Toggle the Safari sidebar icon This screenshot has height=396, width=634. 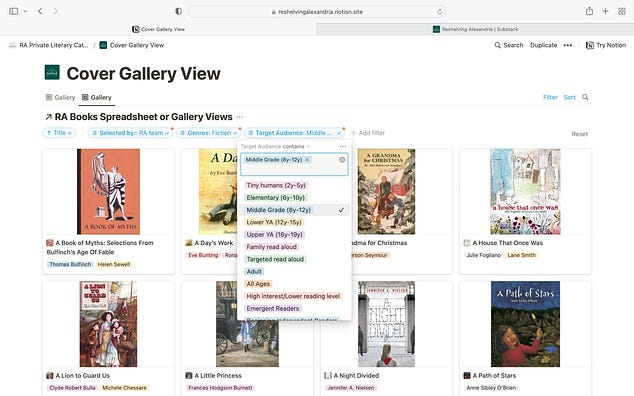13,11
